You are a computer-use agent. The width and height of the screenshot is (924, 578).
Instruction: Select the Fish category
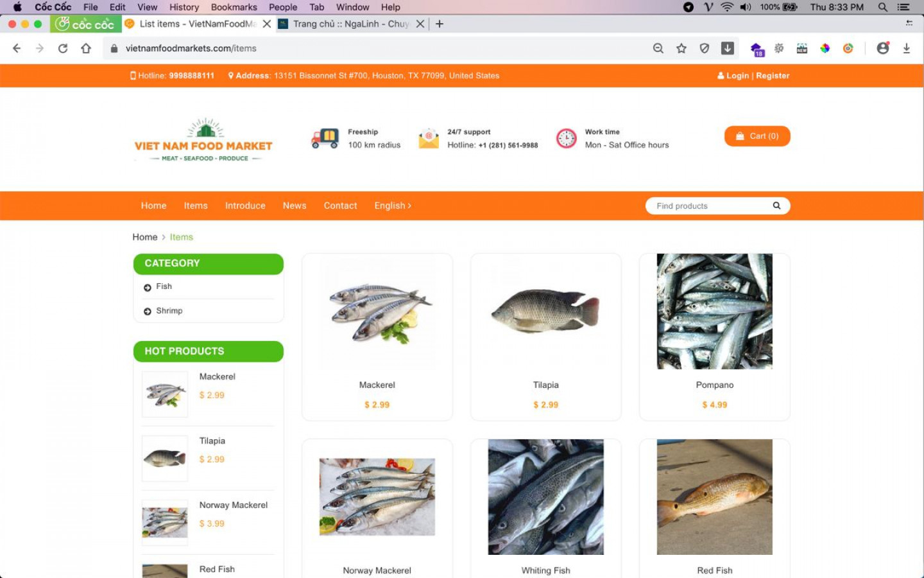point(164,286)
